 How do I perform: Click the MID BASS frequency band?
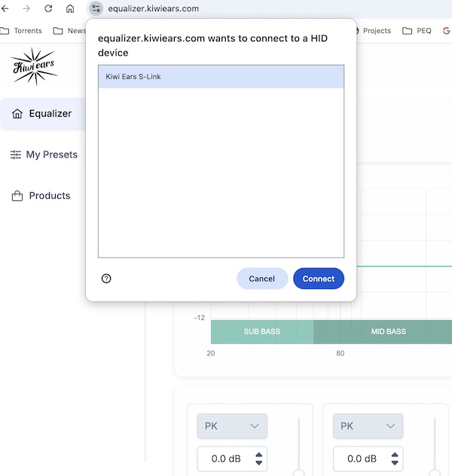tap(383, 331)
